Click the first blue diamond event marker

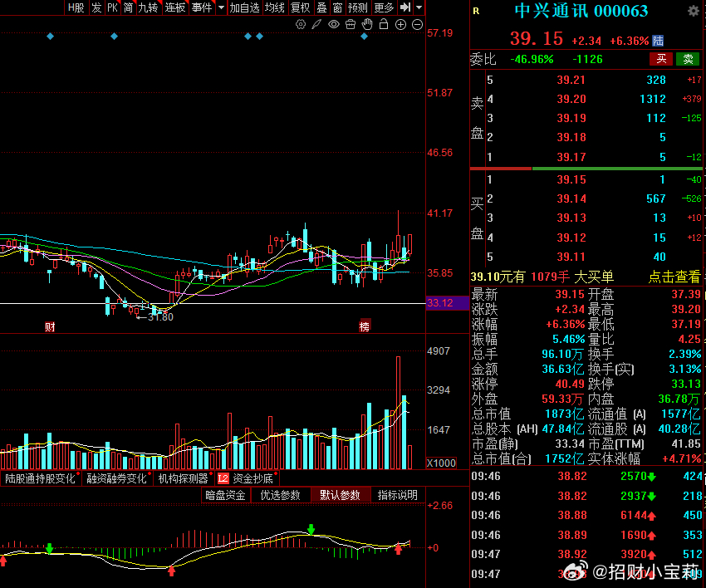[x=51, y=36]
